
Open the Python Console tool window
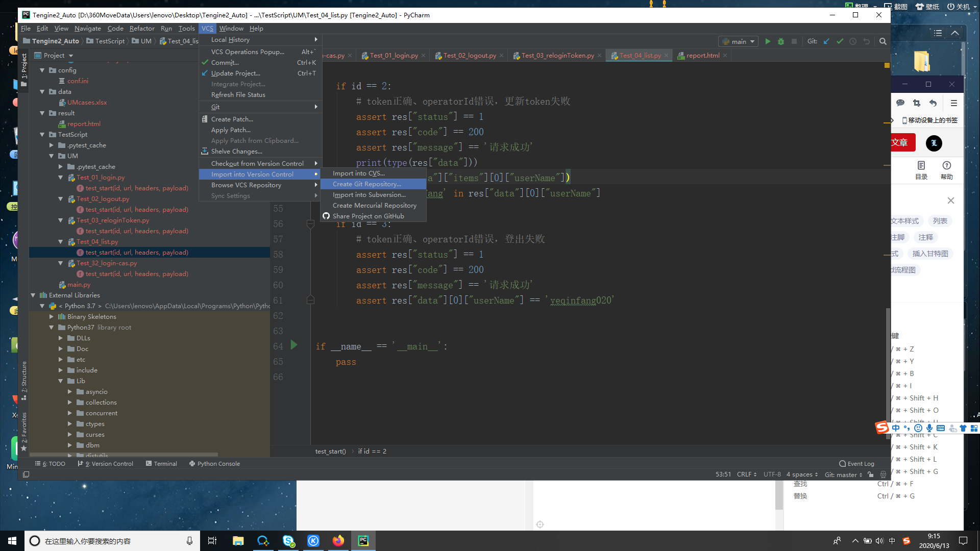click(214, 464)
